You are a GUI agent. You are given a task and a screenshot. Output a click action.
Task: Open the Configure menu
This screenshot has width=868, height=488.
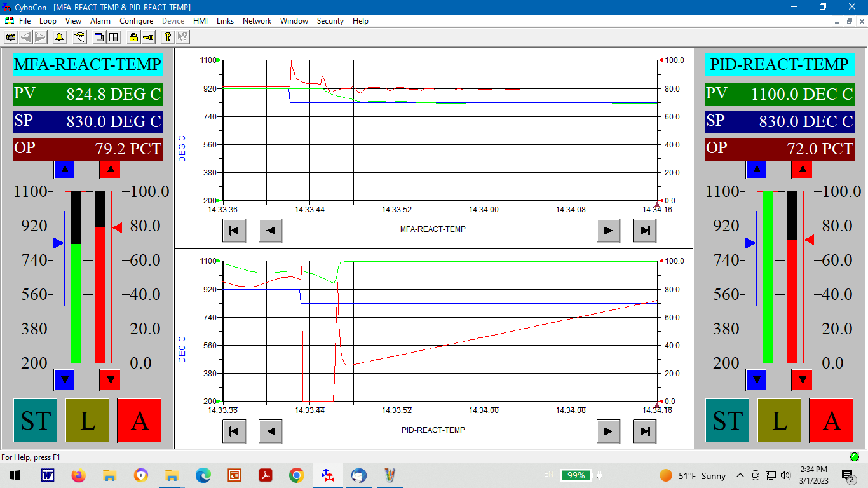coord(136,21)
